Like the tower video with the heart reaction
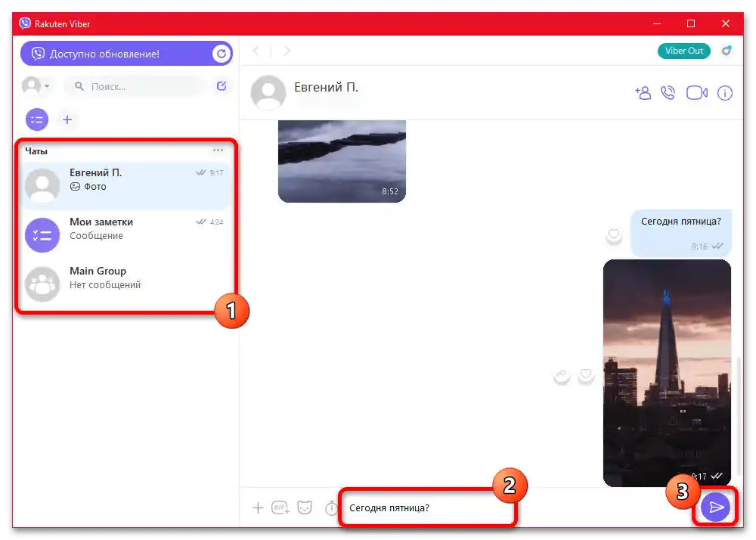 [x=587, y=374]
